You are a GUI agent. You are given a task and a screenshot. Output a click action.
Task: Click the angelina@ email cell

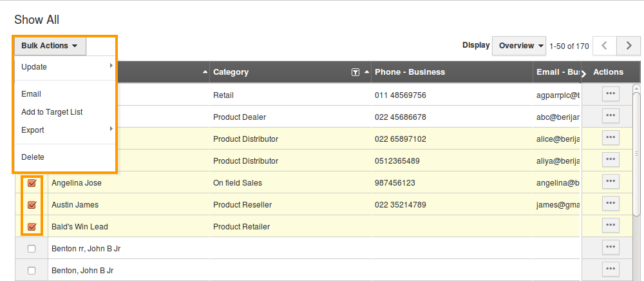tap(558, 183)
